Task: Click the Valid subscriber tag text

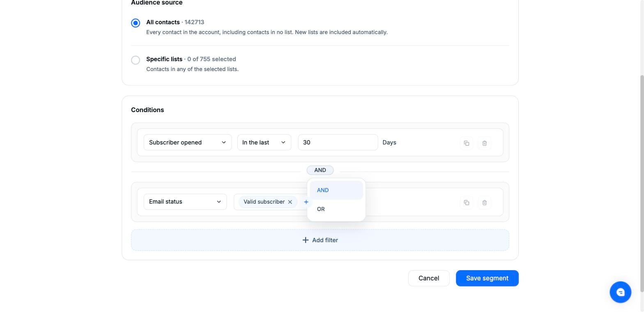Action: 264,202
